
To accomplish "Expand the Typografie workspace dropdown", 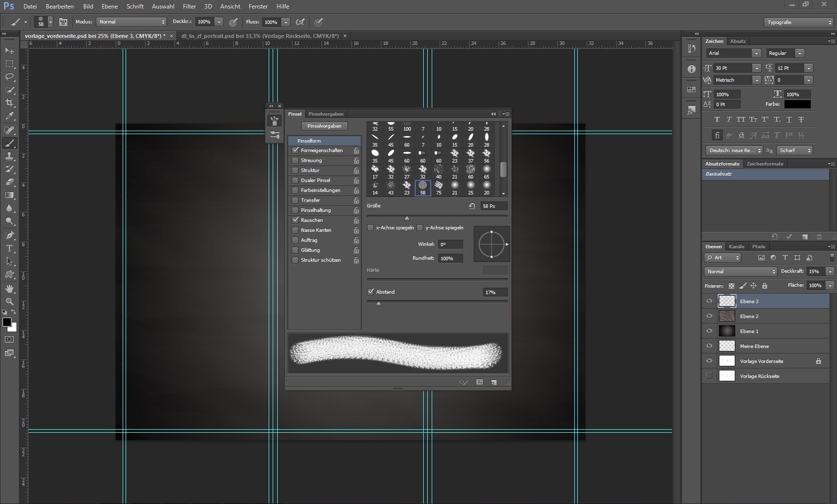I will click(x=799, y=22).
